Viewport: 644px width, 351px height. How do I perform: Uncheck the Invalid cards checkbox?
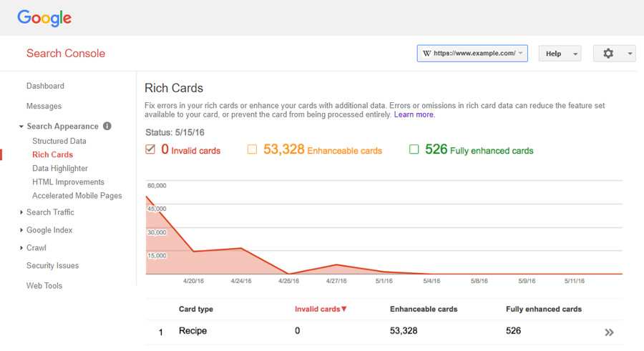pyautogui.click(x=150, y=149)
